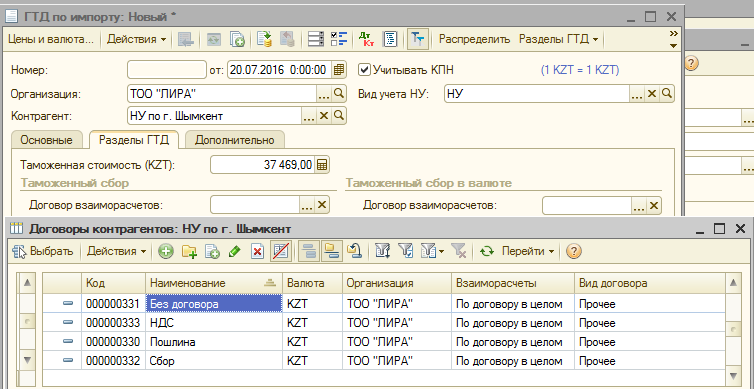
Task: Open the calendar next to date field
Action: [339, 70]
